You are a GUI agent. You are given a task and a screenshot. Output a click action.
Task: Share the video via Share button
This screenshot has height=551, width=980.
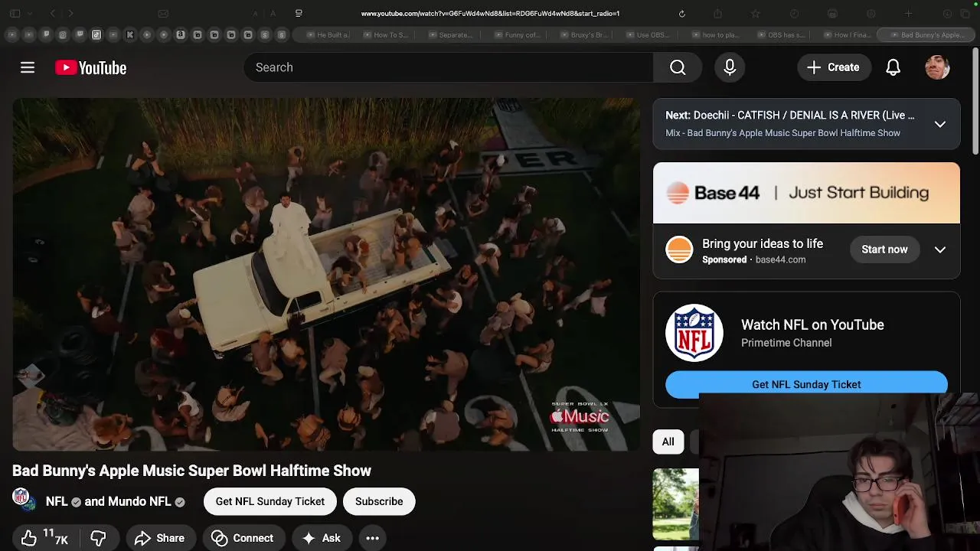[x=159, y=538]
